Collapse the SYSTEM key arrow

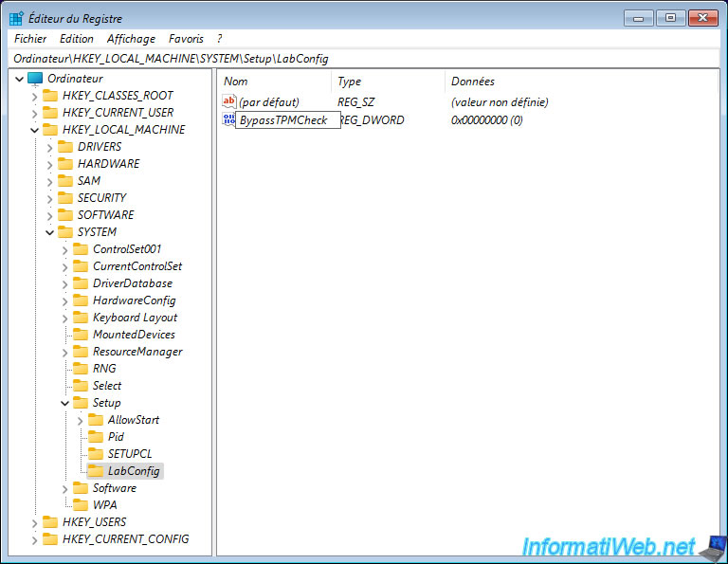coord(49,232)
